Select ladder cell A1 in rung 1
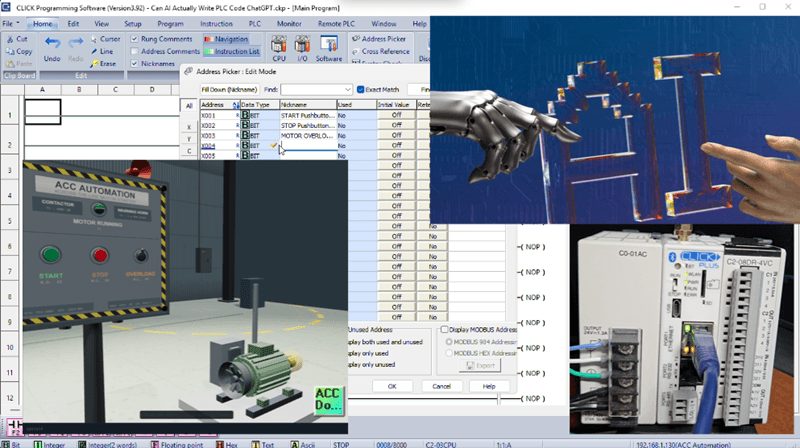This screenshot has width=800, height=448. 43,112
